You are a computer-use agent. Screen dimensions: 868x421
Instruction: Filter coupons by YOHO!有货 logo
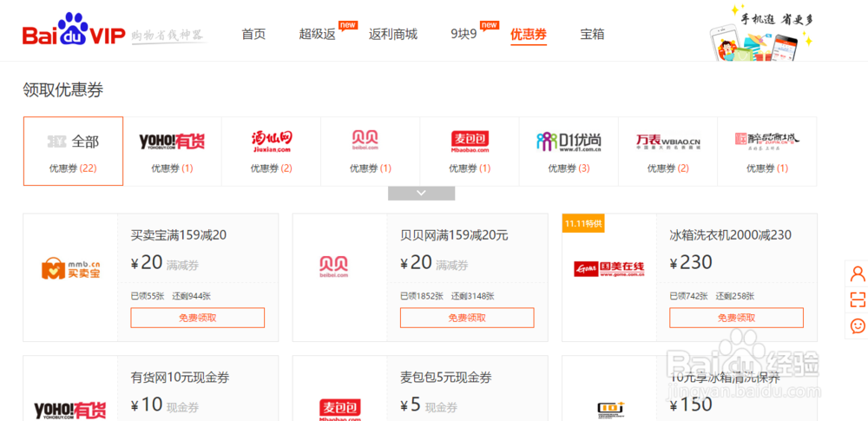click(172, 141)
